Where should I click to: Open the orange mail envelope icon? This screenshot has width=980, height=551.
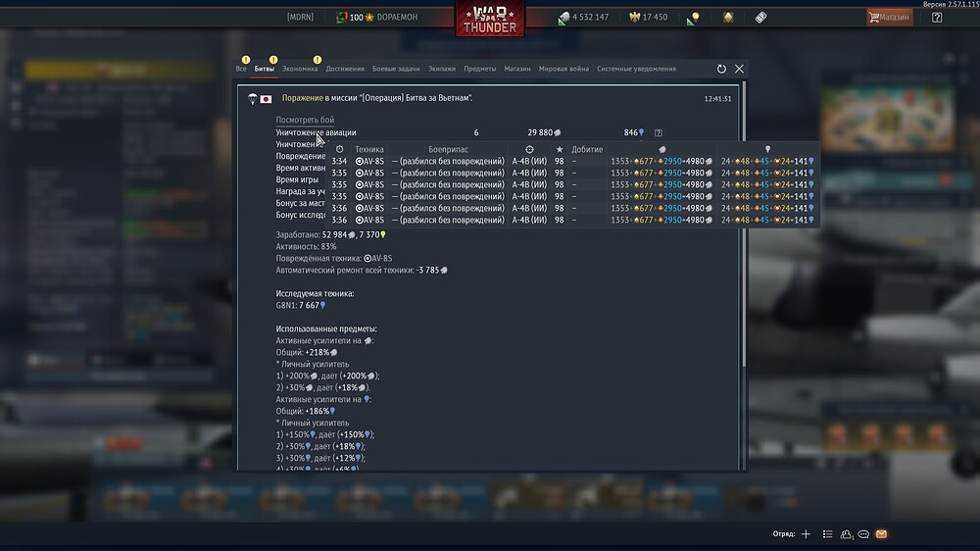[881, 534]
